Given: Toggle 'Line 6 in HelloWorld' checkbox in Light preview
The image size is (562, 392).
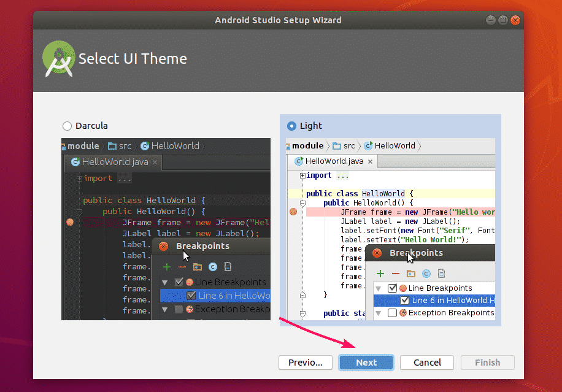Looking at the screenshot, I should point(405,300).
